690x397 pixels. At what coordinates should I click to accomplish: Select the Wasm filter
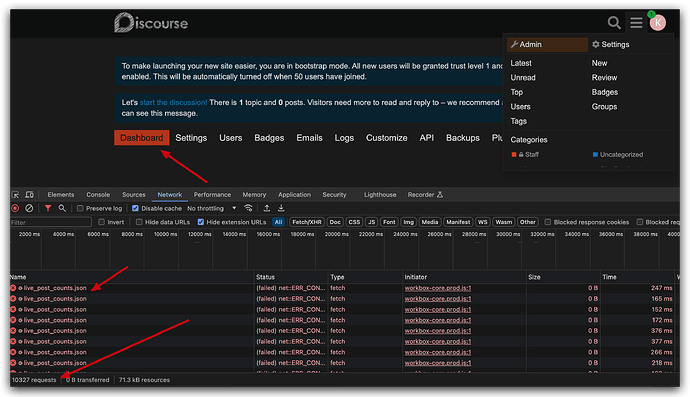[x=504, y=222]
